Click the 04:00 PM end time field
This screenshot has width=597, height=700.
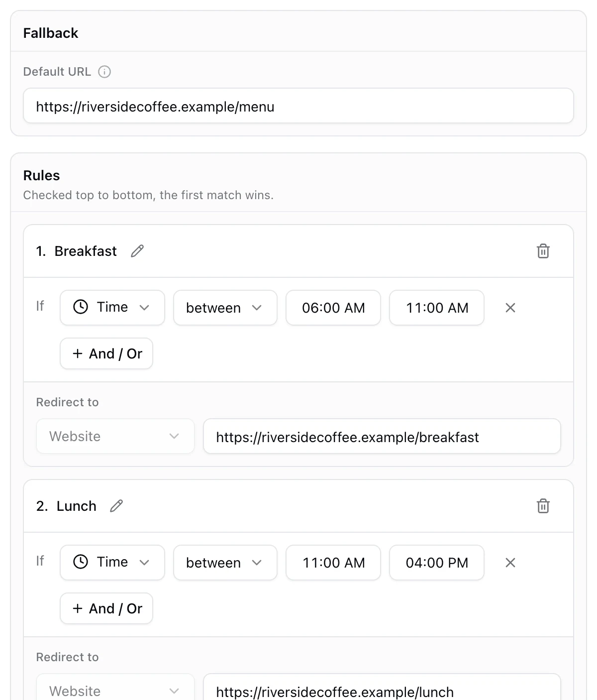click(437, 563)
